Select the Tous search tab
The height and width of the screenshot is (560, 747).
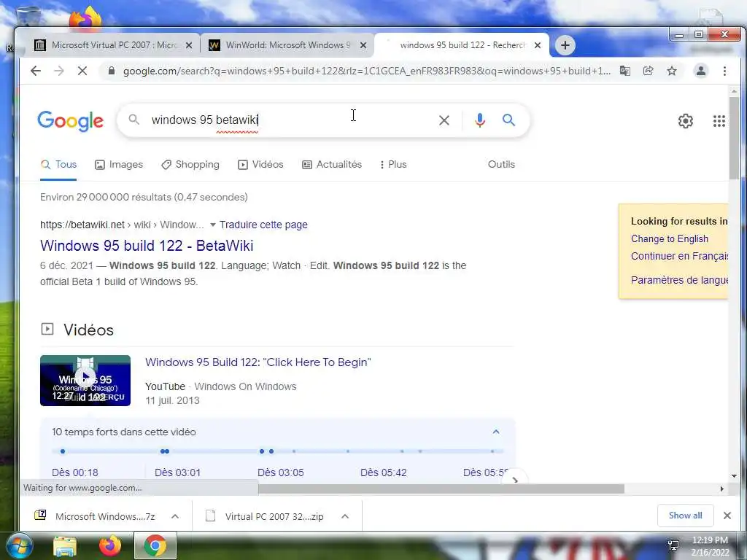[x=58, y=165]
